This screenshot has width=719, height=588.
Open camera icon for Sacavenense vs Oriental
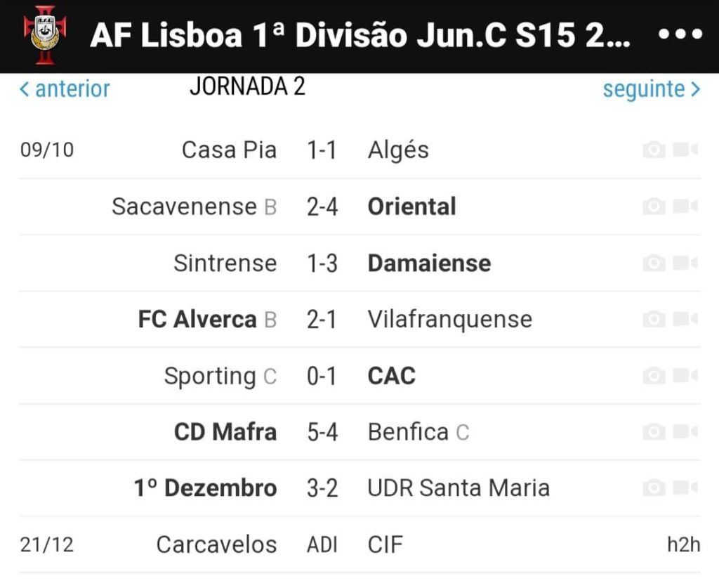click(x=654, y=207)
